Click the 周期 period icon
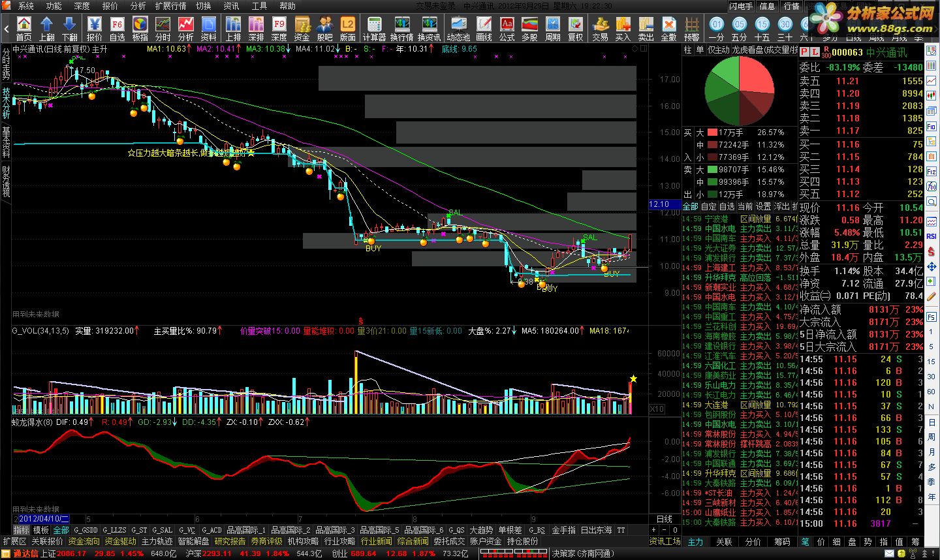This screenshot has width=940, height=560. tap(552, 29)
